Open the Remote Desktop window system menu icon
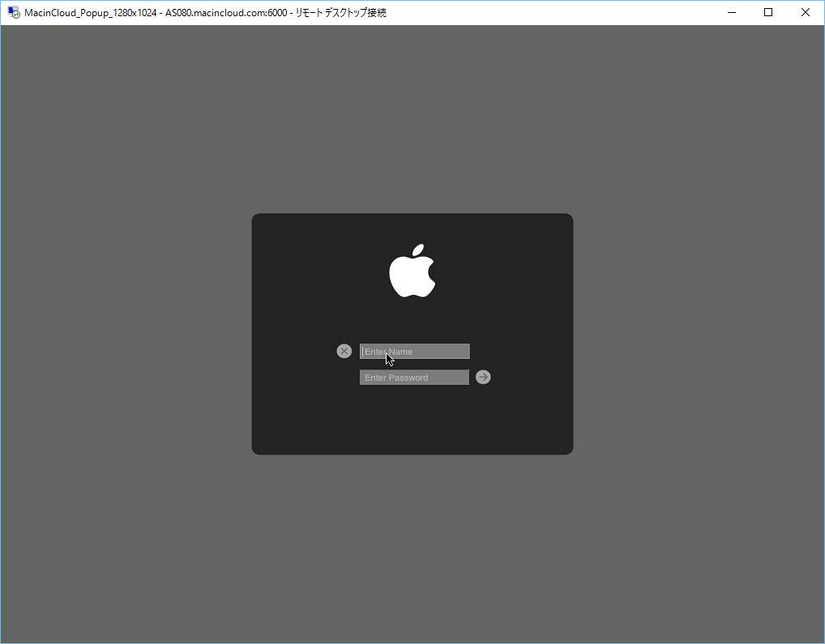 coord(14,13)
